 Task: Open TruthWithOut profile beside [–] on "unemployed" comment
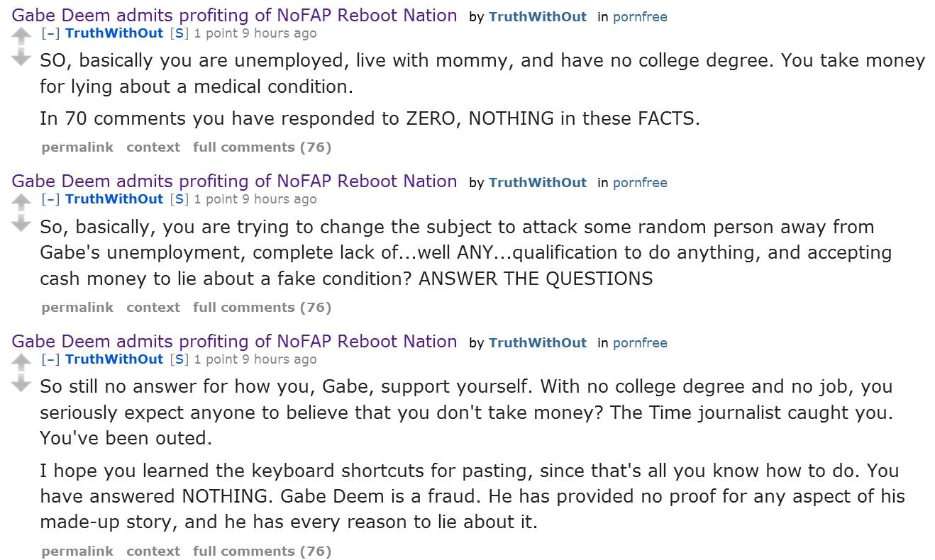click(x=114, y=33)
